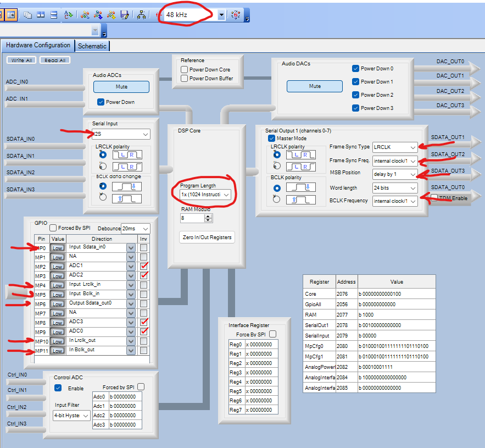Click Mute button in Audio ADCs
Screen dimensions: 485x448
click(x=121, y=87)
